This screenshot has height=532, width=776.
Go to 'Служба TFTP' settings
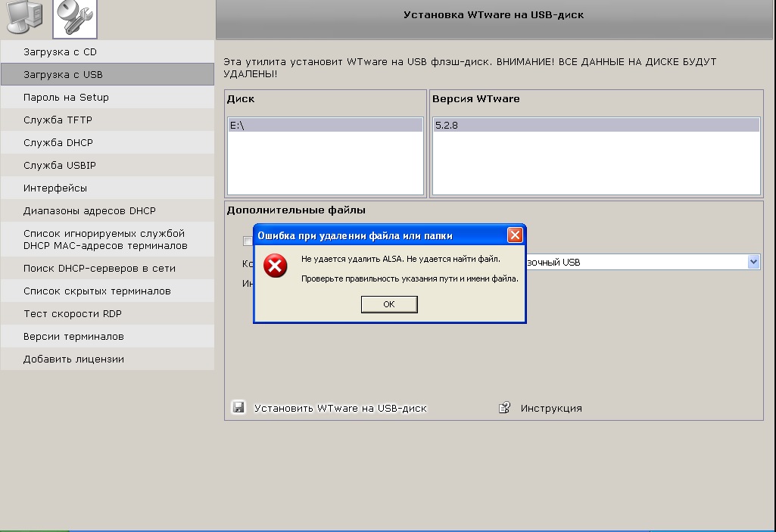[58, 120]
